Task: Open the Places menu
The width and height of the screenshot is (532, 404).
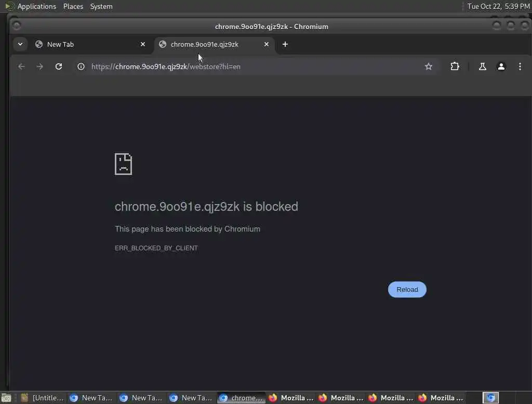Action: click(73, 6)
